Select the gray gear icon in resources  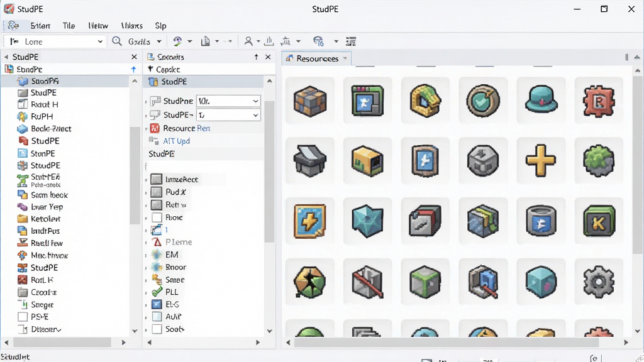(599, 282)
